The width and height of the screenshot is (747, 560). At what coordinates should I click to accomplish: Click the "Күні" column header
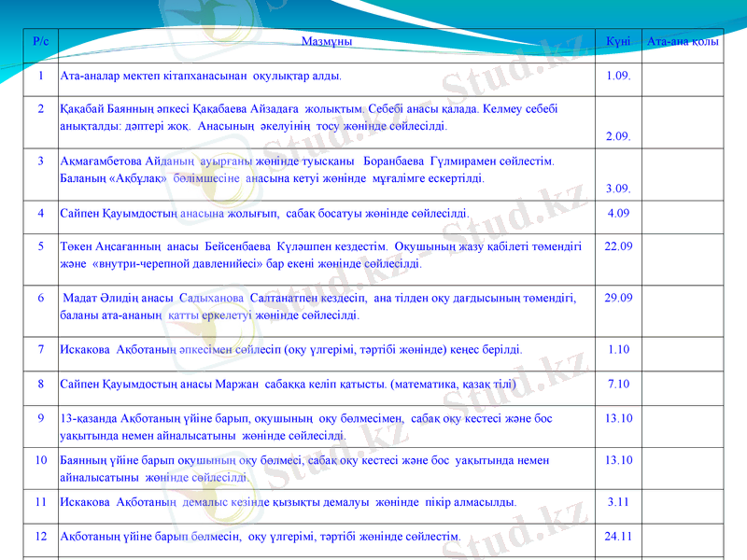(x=617, y=42)
